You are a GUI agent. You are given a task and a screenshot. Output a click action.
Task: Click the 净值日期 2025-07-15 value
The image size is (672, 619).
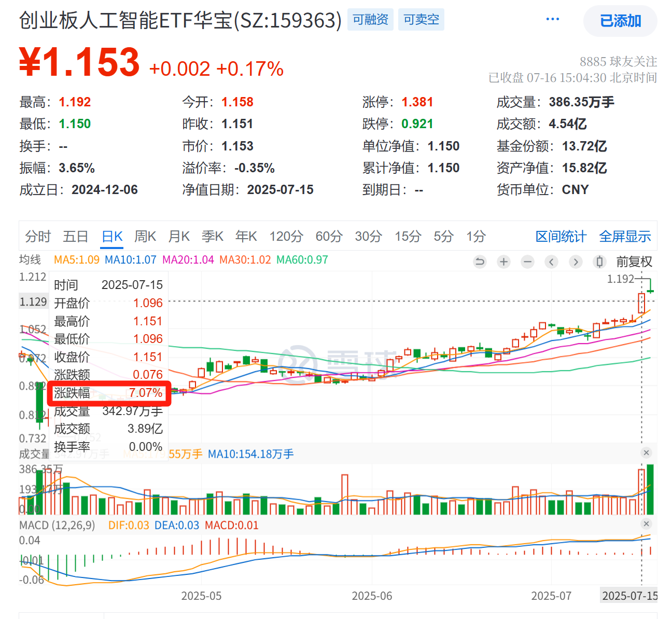point(281,190)
